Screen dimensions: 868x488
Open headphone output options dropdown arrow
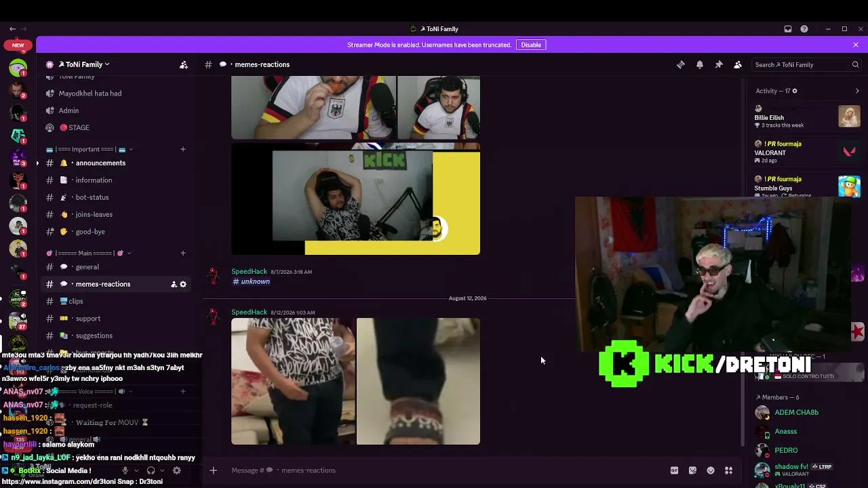pos(162,470)
